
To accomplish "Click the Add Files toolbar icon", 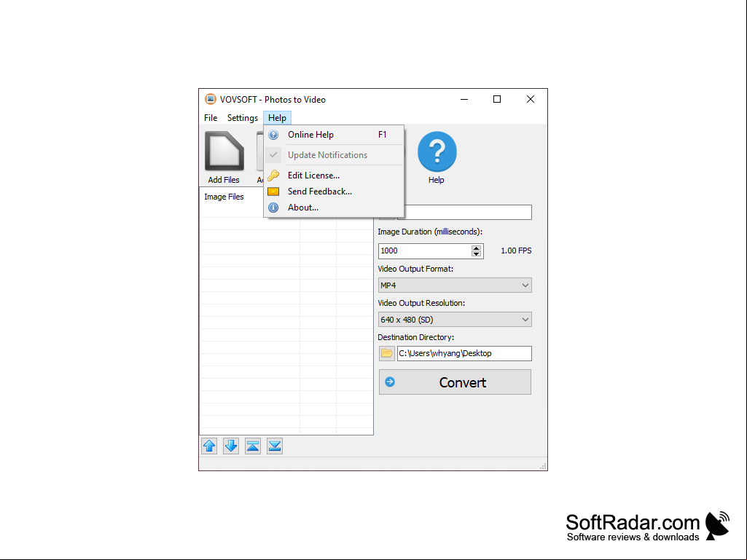I will coord(224,151).
